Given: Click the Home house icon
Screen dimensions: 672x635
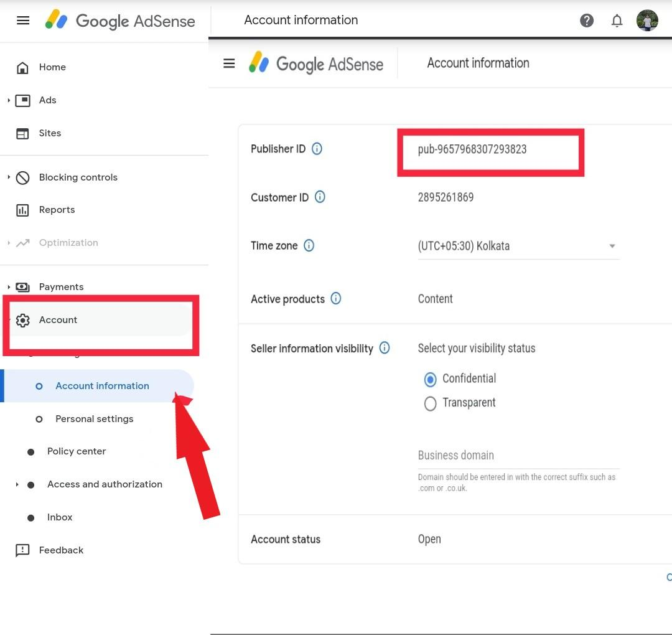Looking at the screenshot, I should tap(22, 67).
